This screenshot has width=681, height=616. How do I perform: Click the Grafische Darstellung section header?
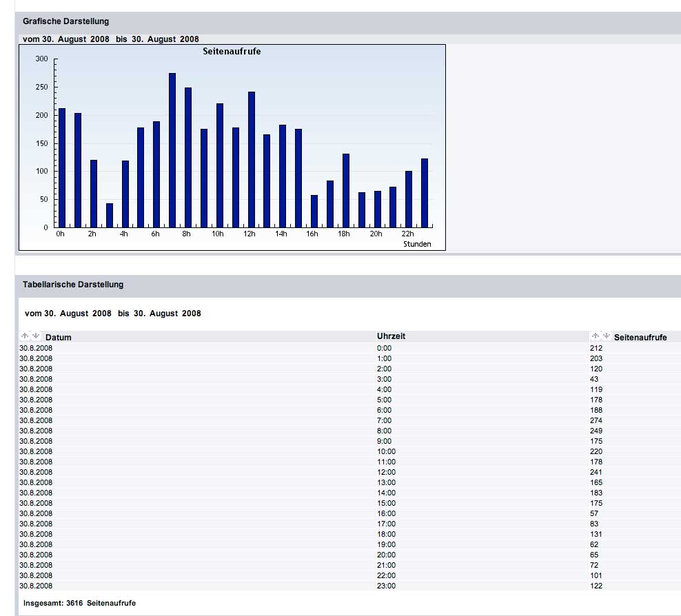click(65, 21)
